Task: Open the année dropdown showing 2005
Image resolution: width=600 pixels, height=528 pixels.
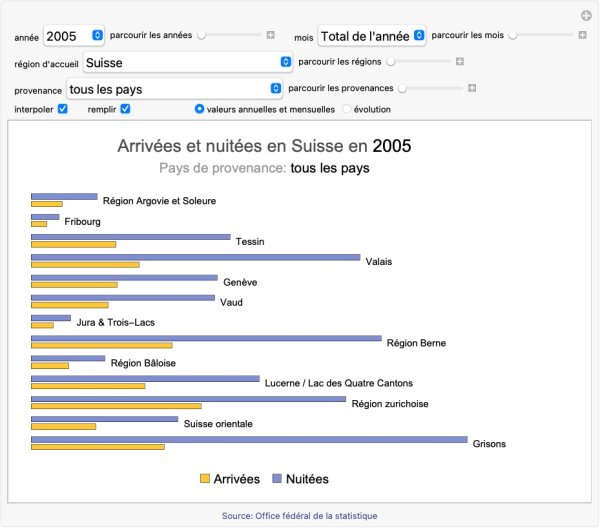Action: pos(74,36)
